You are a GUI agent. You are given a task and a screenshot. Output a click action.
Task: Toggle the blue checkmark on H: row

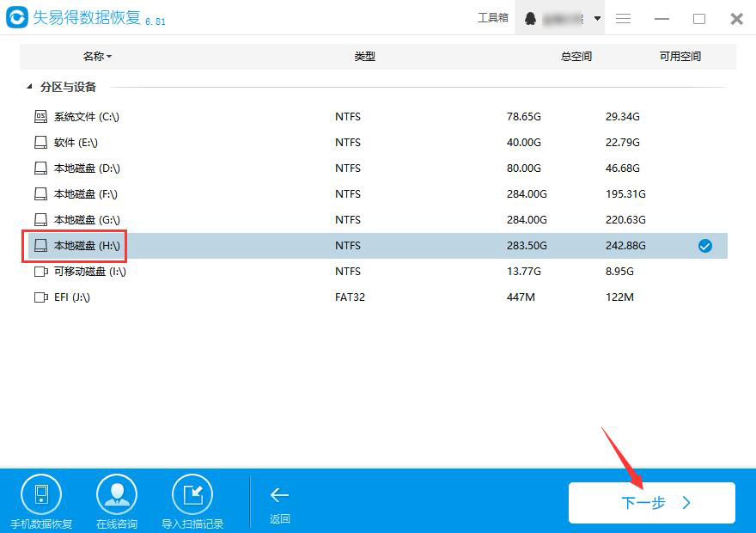[705, 246]
